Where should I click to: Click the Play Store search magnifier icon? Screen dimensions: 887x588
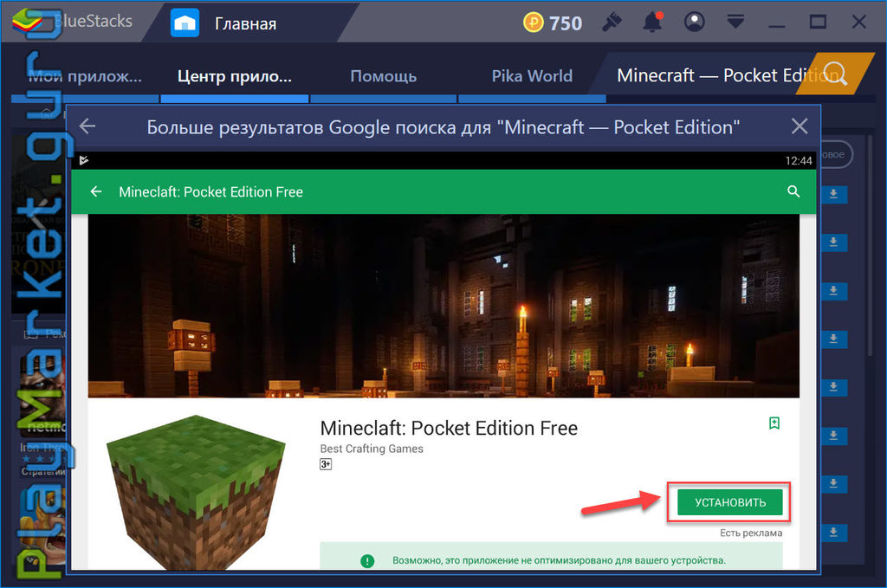click(x=793, y=191)
